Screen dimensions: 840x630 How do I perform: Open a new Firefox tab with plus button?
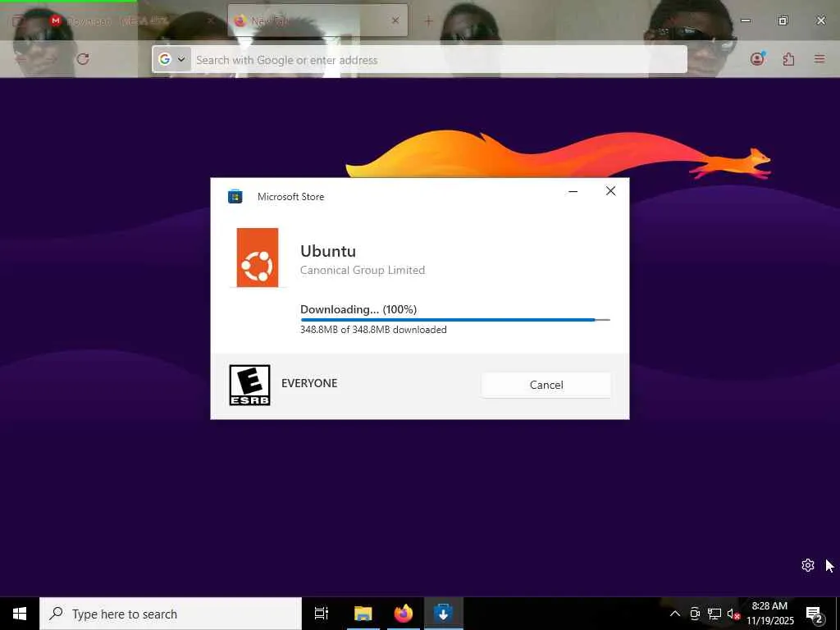click(428, 21)
